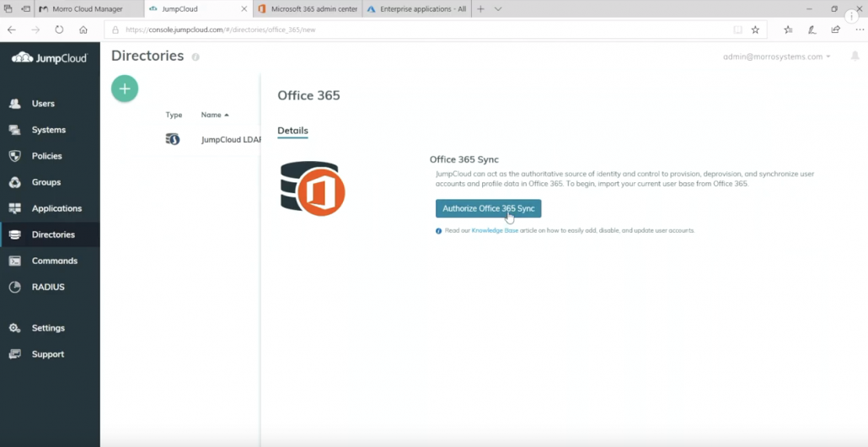Open the Applications section
Image resolution: width=868 pixels, height=447 pixels.
(56, 208)
